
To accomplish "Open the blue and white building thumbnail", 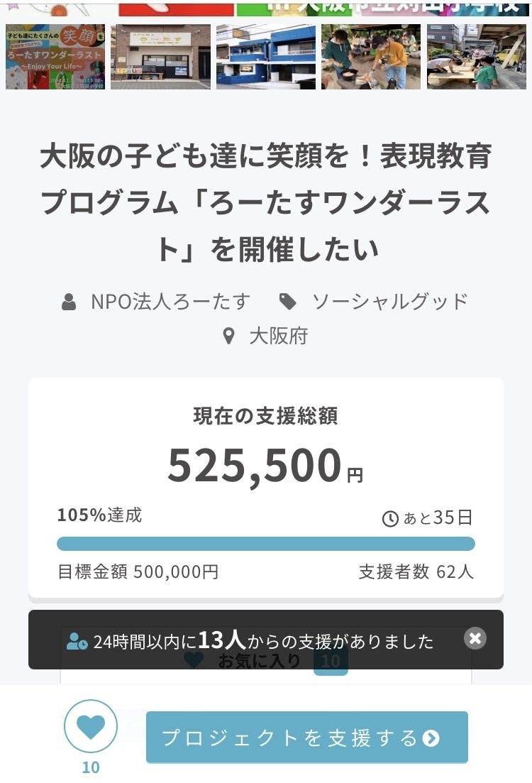I will pyautogui.click(x=266, y=57).
